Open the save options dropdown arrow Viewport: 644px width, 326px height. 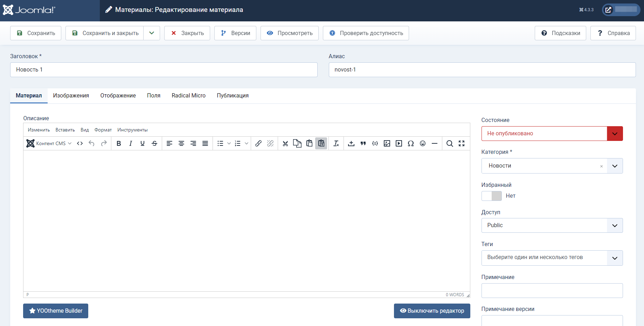152,33
